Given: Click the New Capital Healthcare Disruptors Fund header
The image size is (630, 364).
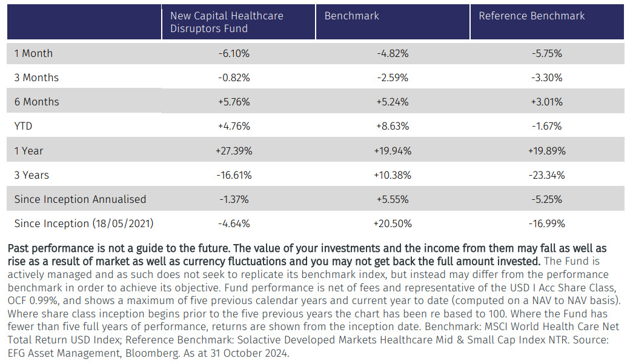Looking at the screenshot, I should (227, 22).
